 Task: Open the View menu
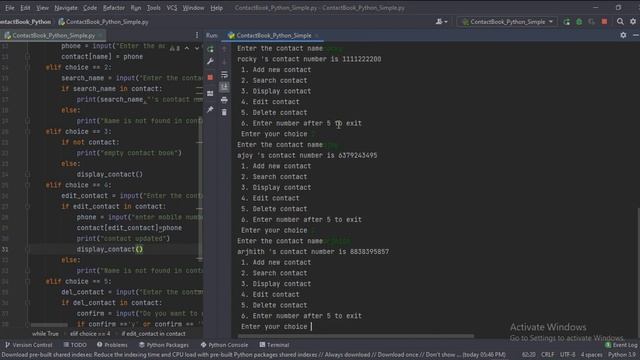coord(42,8)
